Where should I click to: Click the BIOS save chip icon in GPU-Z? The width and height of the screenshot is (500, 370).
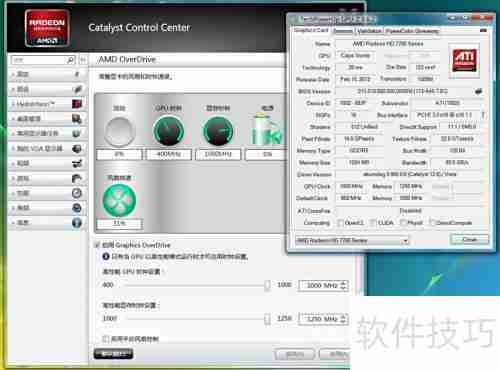click(x=479, y=91)
